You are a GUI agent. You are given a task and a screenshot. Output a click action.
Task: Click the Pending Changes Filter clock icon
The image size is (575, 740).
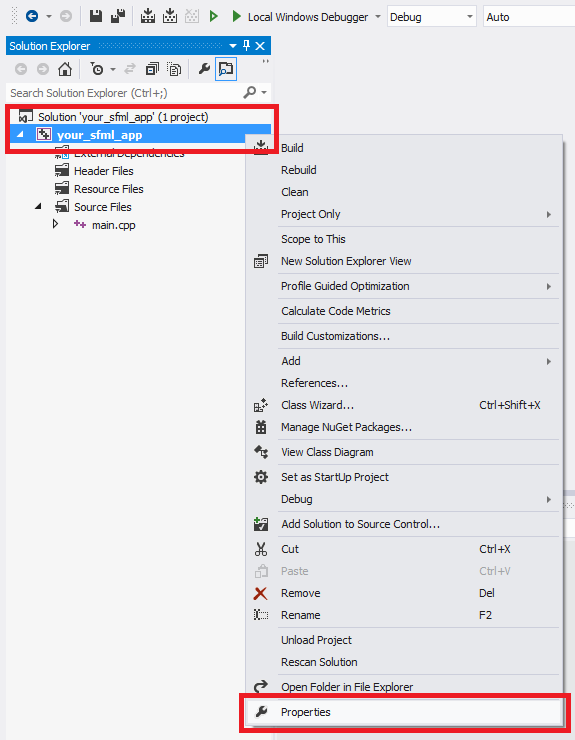tap(97, 69)
